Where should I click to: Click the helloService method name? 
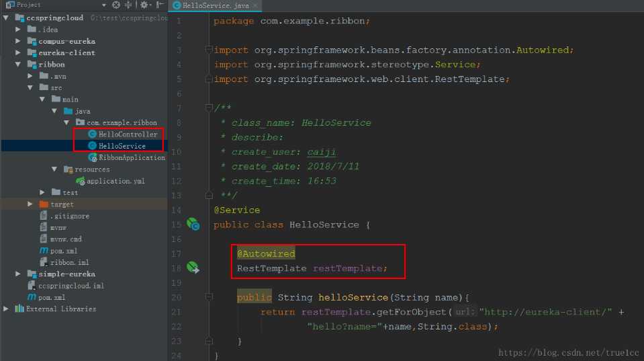pos(353,297)
